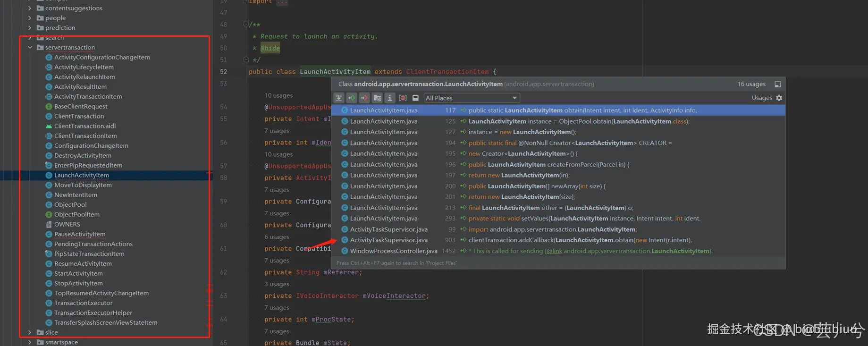Expand the search folder
Viewport: 868px width, 346px height.
point(30,38)
